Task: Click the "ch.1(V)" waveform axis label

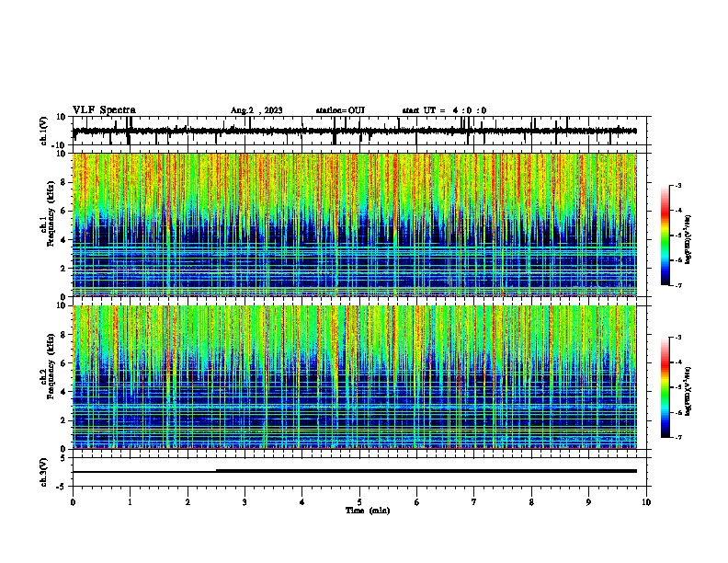Action: pyautogui.click(x=43, y=131)
